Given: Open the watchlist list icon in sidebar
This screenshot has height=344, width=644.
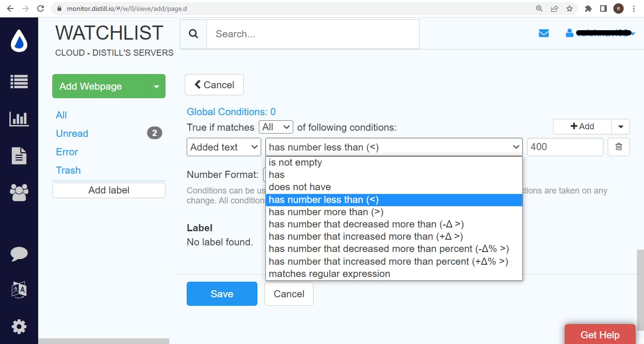Looking at the screenshot, I should 19,82.
